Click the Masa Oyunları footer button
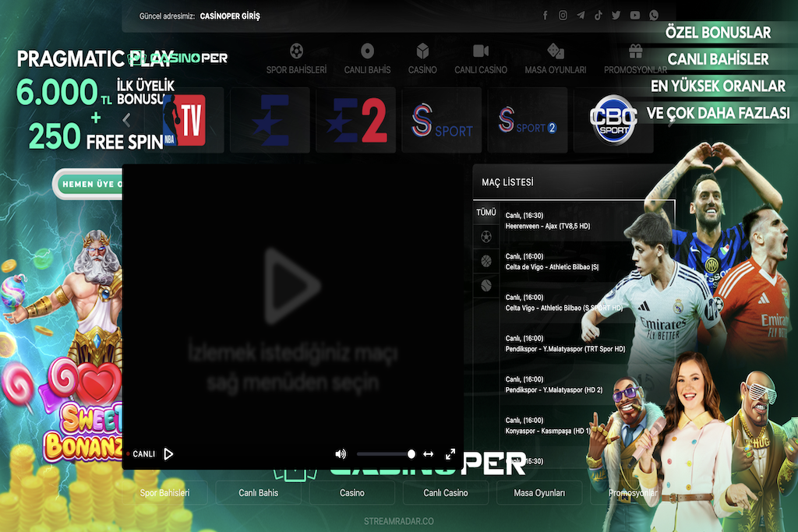798x532 pixels. pyautogui.click(x=539, y=492)
